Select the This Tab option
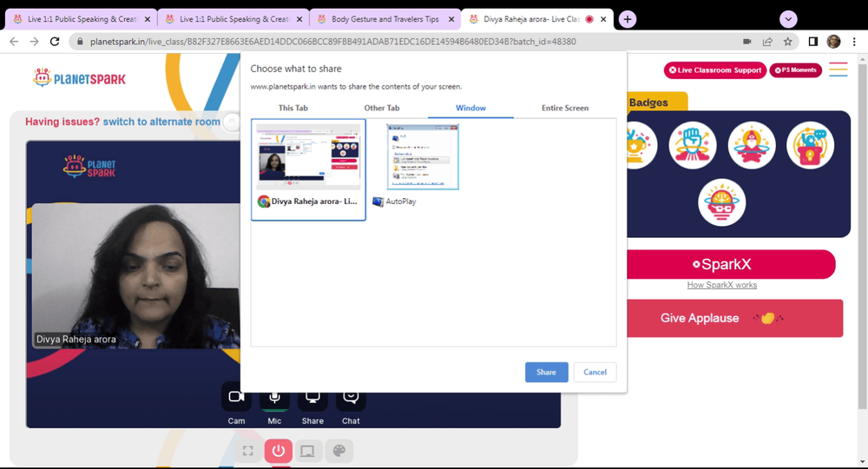Screen dimensions: 868x469 pyautogui.click(x=293, y=108)
